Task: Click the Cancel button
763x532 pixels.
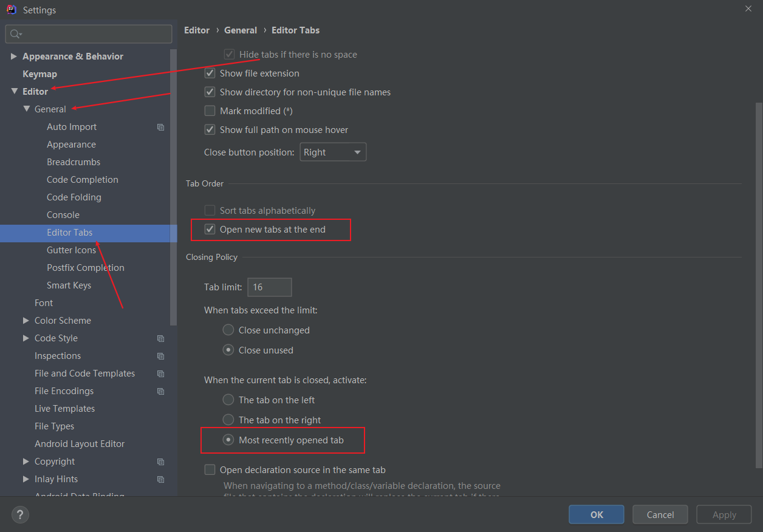Action: click(x=660, y=514)
